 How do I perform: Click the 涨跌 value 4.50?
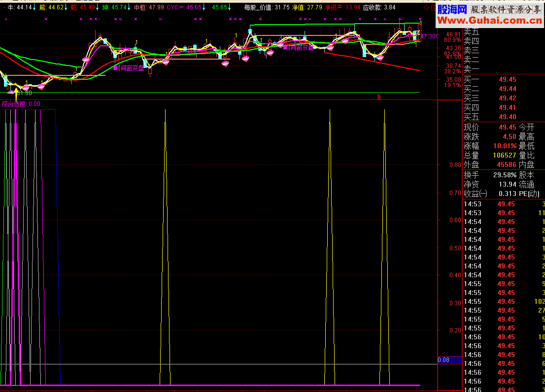click(x=510, y=136)
